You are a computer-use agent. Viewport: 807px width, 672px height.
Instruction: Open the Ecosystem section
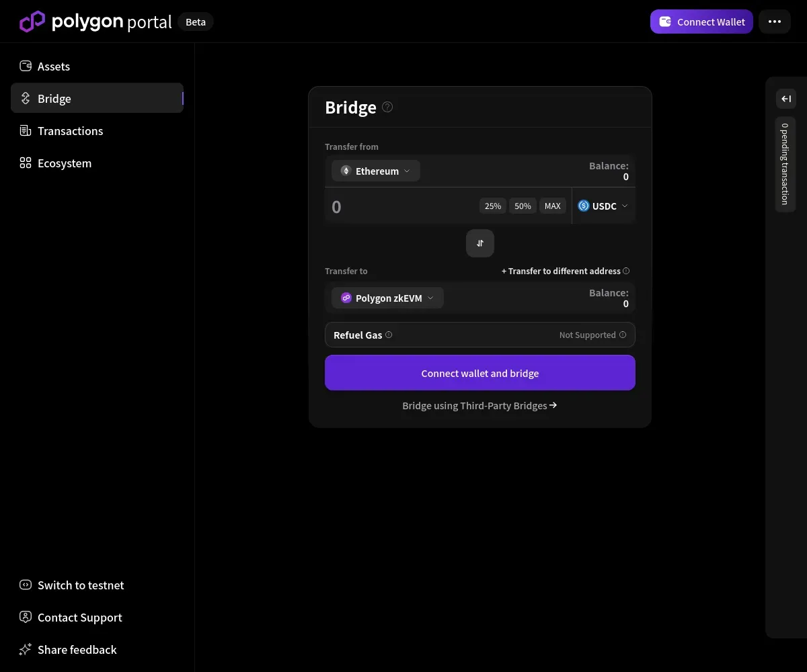click(97, 163)
